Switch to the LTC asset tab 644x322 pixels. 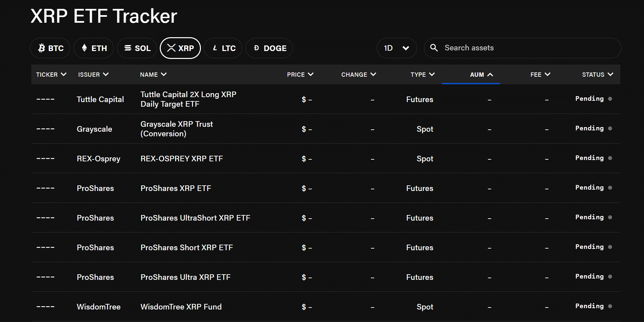223,48
